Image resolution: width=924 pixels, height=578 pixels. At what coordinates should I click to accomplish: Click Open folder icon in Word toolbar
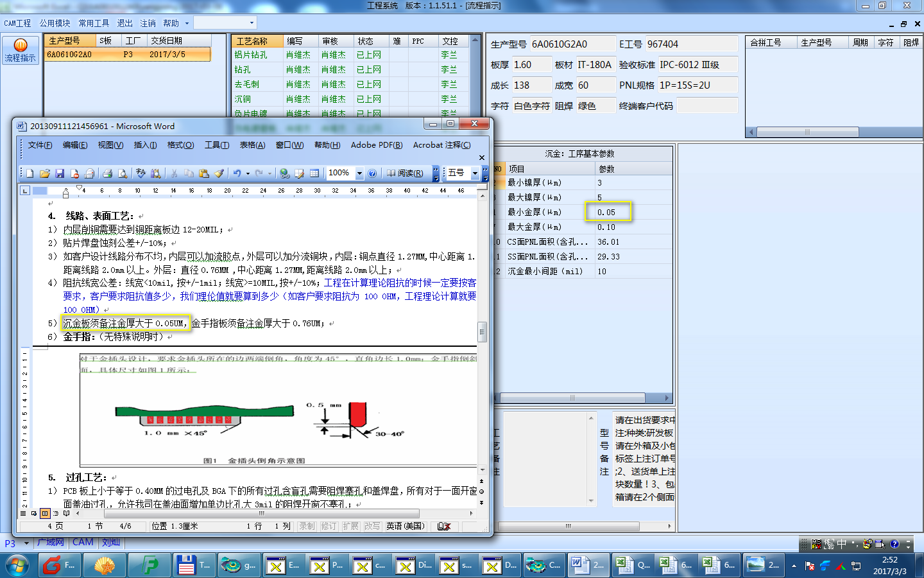(45, 173)
